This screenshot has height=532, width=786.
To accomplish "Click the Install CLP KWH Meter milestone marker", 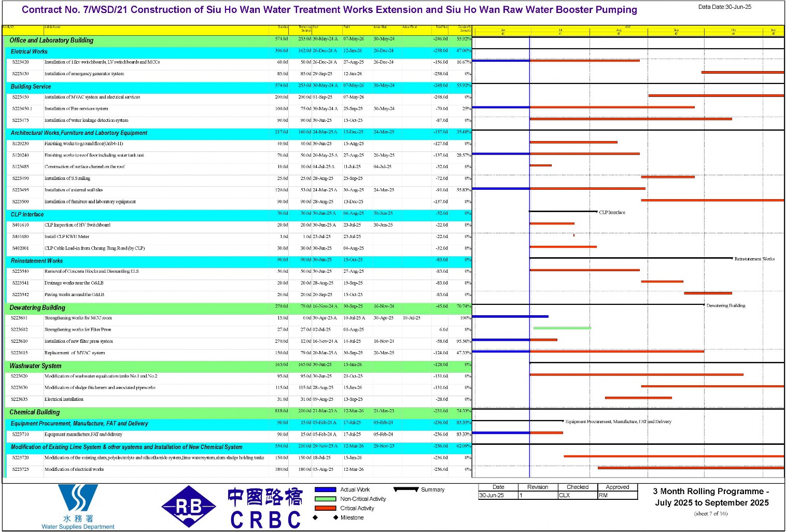I will pos(574,235).
